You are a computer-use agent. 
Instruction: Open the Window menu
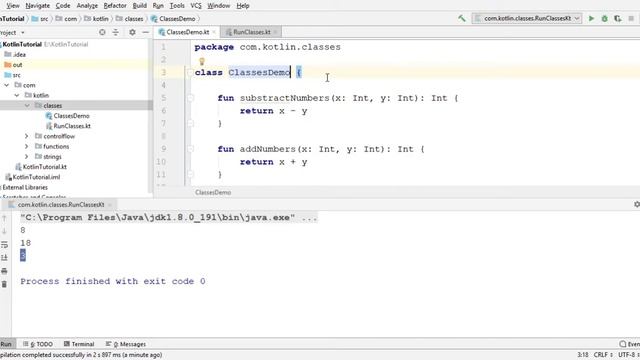218,6
